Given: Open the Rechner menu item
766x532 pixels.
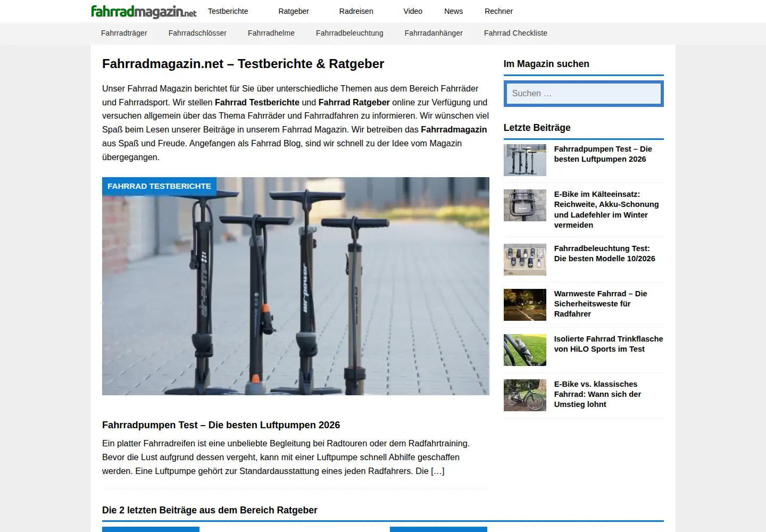Looking at the screenshot, I should (498, 11).
